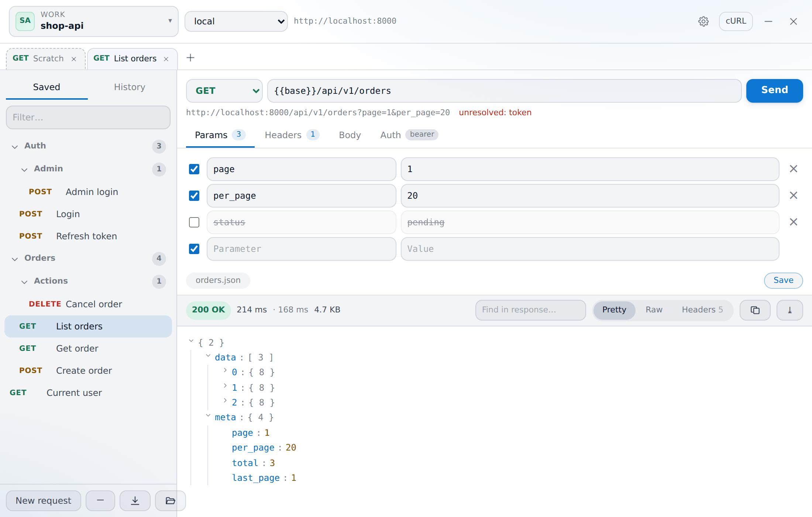Click the Find in response field
This screenshot has height=517, width=812.
pos(530,310)
